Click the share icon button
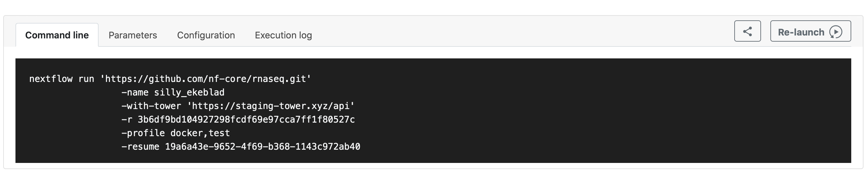This screenshot has width=868, height=171. tap(747, 31)
